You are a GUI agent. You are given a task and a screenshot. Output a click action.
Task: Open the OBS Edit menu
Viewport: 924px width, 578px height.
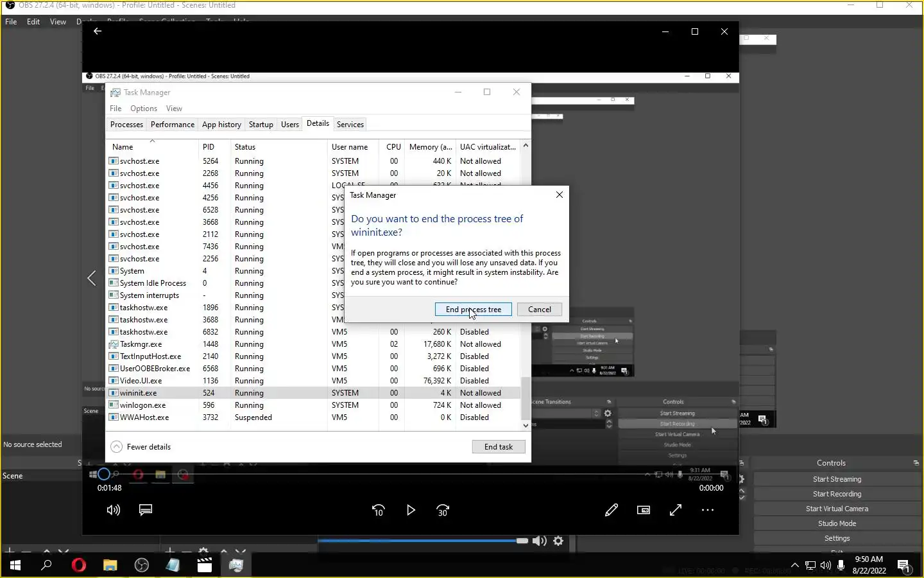pos(33,21)
